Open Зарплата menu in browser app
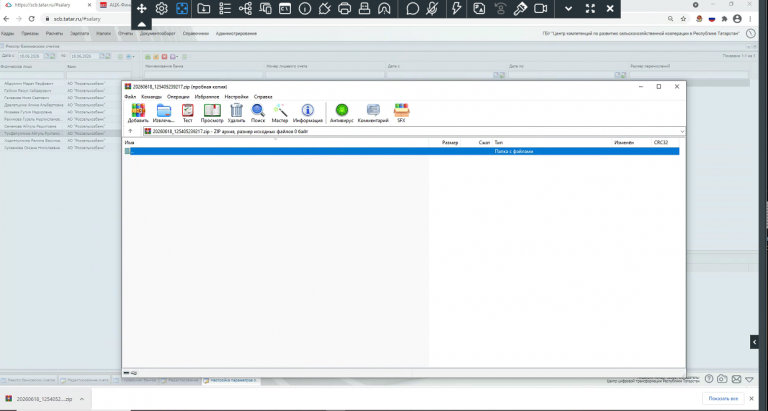Image resolution: width=768 pixels, height=411 pixels. point(79,34)
